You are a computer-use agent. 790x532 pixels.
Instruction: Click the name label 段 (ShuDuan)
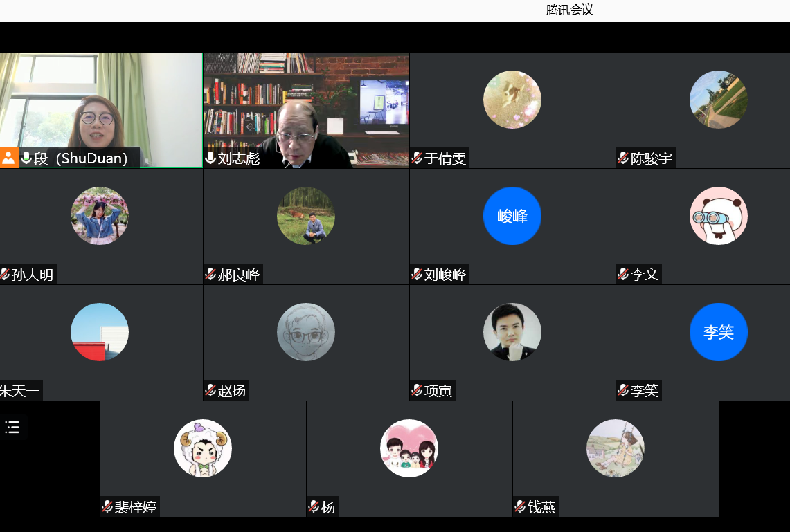(x=80, y=158)
